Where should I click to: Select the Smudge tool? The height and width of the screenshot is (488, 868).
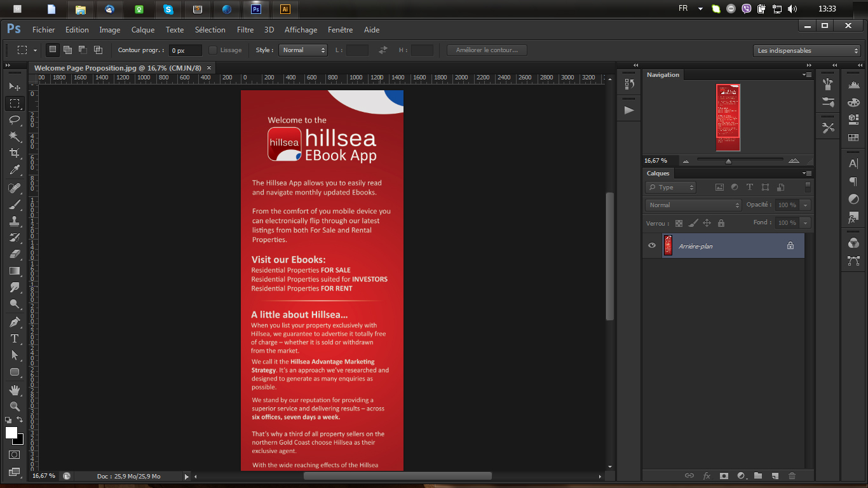point(15,287)
